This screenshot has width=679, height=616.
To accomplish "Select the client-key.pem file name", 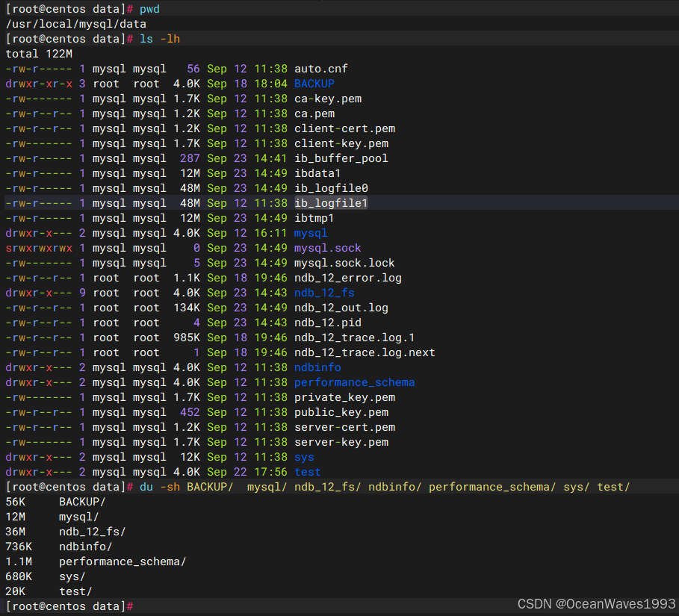I will coord(341,143).
